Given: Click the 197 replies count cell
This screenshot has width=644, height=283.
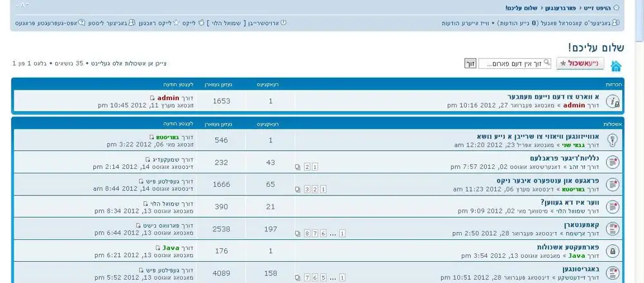Looking at the screenshot, I should pyautogui.click(x=270, y=229).
